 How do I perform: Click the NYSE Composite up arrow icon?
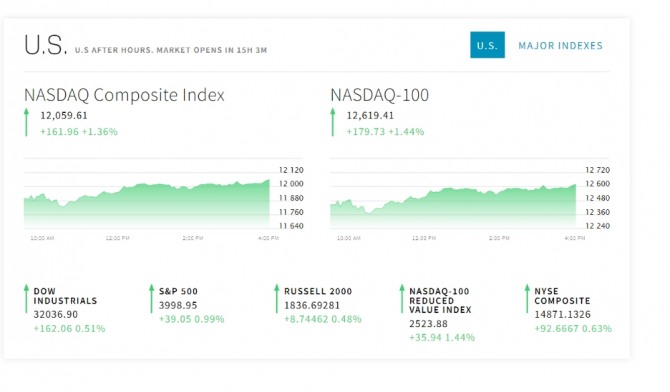click(527, 298)
